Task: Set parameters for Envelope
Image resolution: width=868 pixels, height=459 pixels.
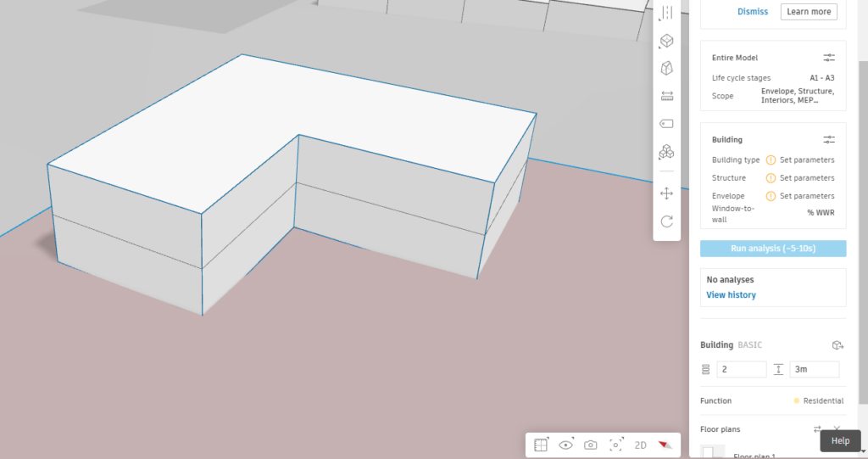Action: pos(807,196)
